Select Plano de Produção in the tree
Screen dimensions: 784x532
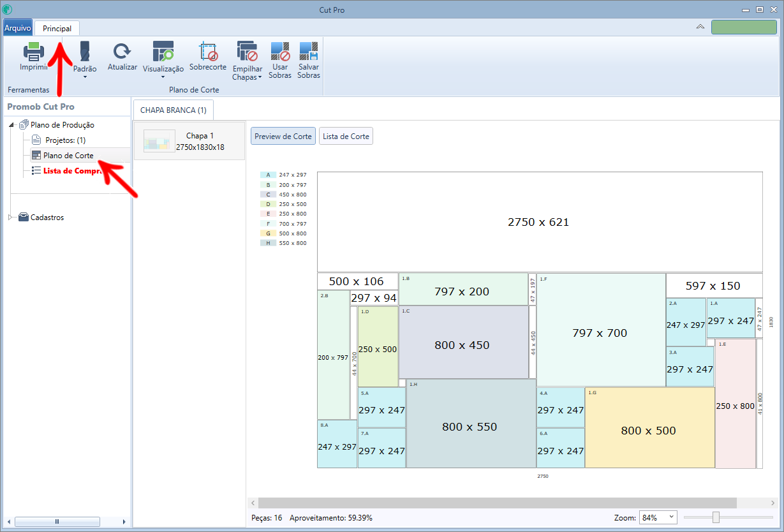tap(62, 125)
